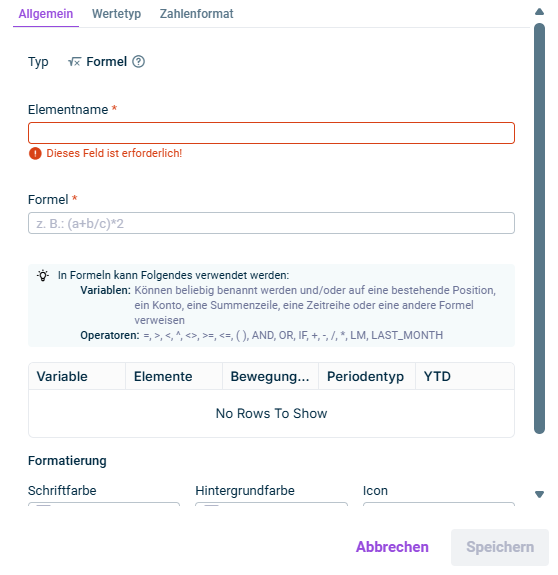The image size is (558, 575).
Task: Click the scroll-up arrow at top right
Action: click(539, 12)
